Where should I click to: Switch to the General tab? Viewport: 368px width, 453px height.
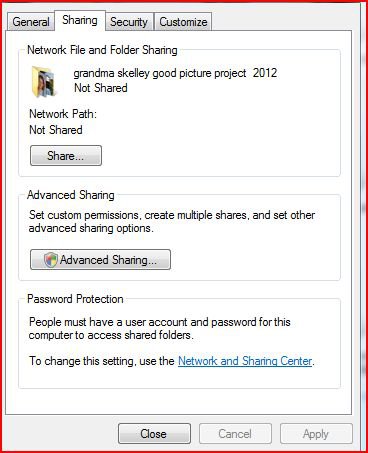pyautogui.click(x=31, y=22)
